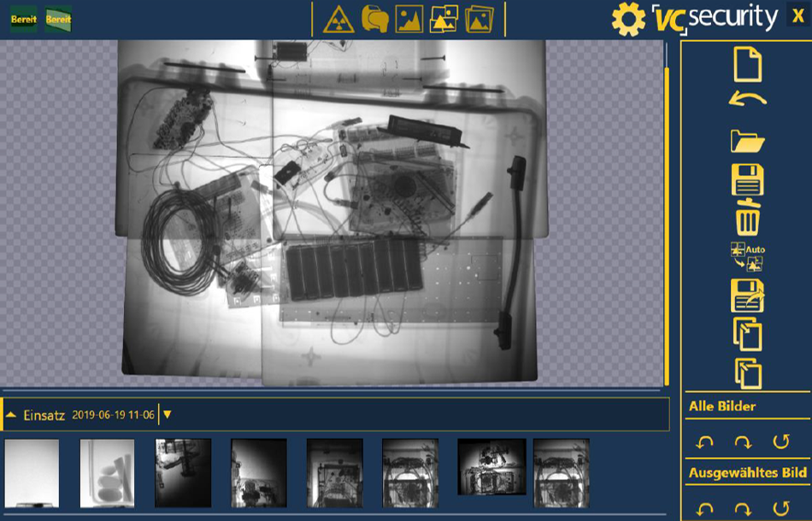Reset rotation under Ausgewähltes Bild
The width and height of the screenshot is (812, 521).
click(781, 508)
